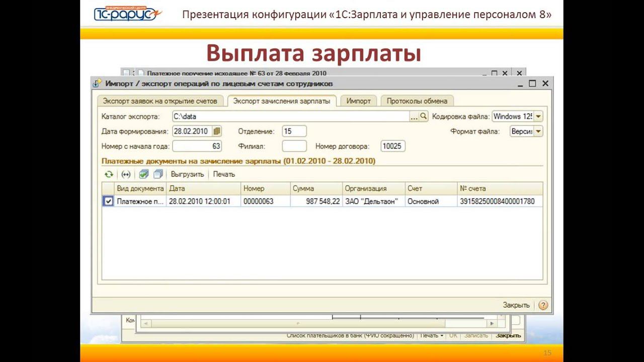The width and height of the screenshot is (644, 362).
Task: Switch to Экспорт заявок на открытие счетов tab
Action: click(x=160, y=101)
